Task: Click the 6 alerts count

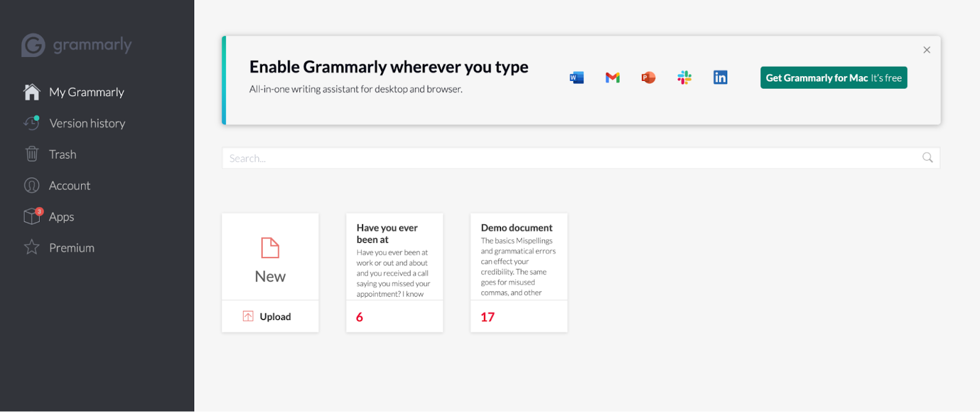Action: [360, 317]
